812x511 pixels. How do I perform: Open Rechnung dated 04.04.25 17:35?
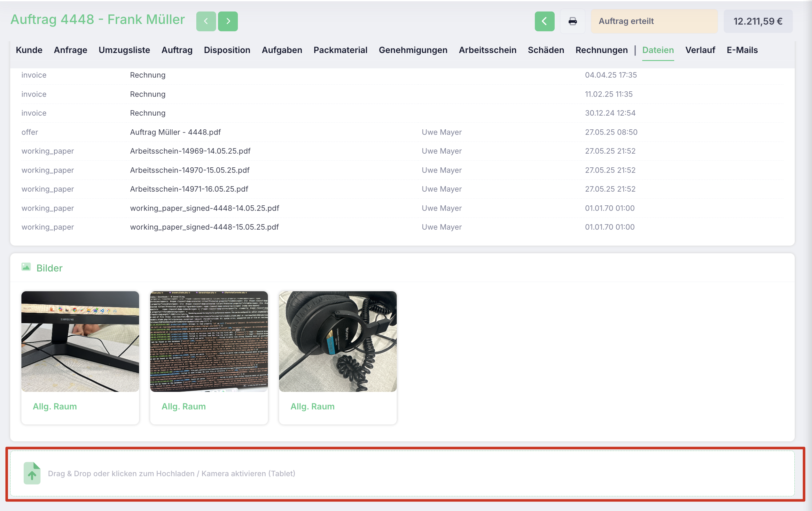[148, 75]
